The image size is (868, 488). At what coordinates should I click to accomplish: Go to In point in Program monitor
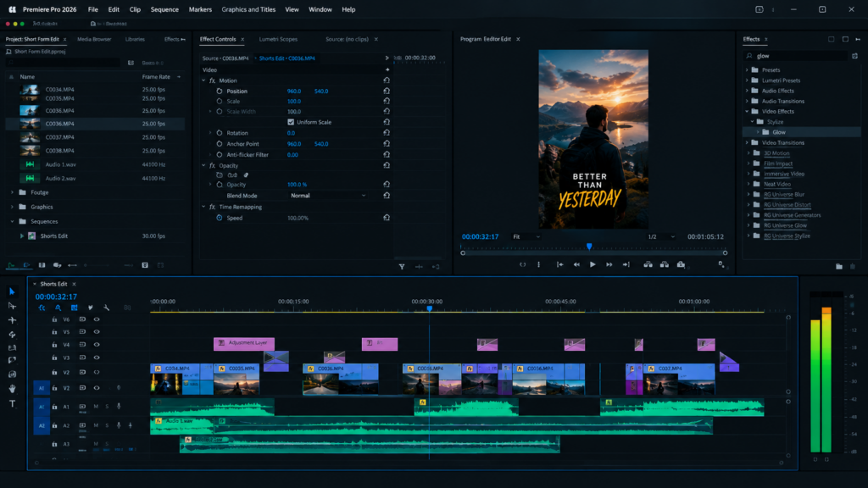point(559,264)
